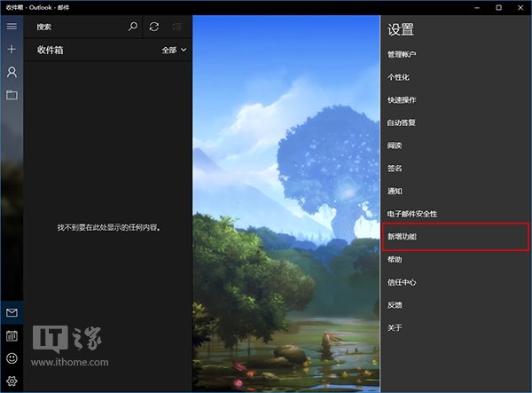Screen dimensions: 532x393
Task: Open the accounts person icon
Action: [12, 72]
